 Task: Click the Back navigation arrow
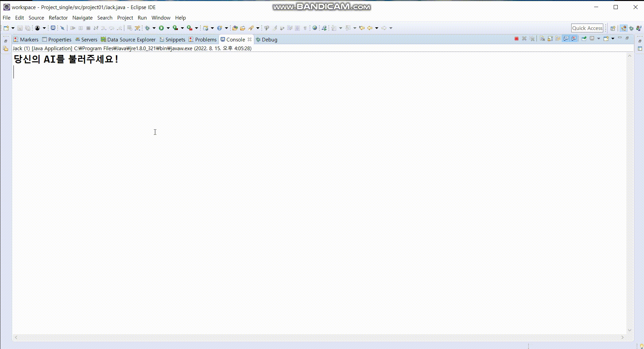(370, 28)
